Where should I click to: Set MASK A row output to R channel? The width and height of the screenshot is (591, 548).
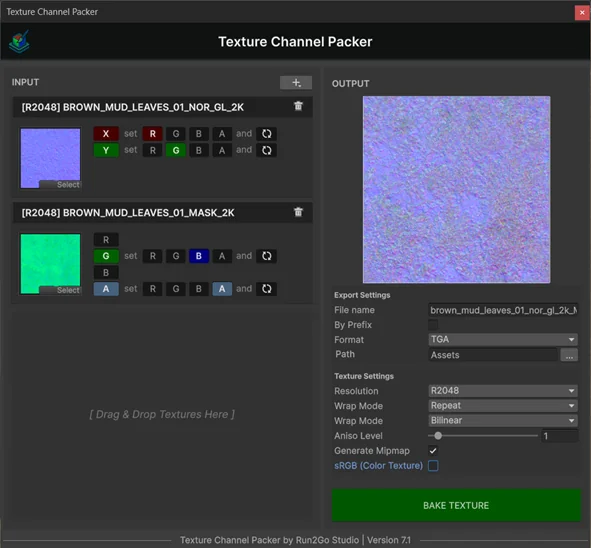[153, 289]
